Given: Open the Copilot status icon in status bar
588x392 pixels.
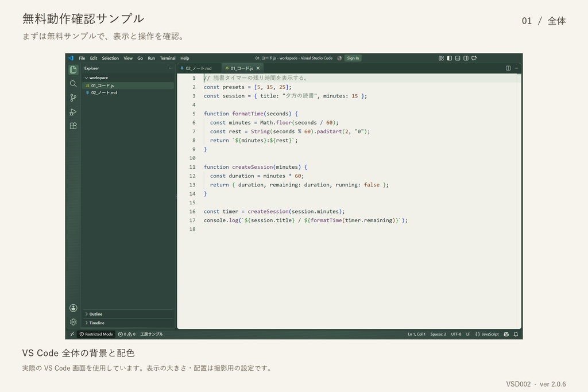Looking at the screenshot, I should coord(506,334).
